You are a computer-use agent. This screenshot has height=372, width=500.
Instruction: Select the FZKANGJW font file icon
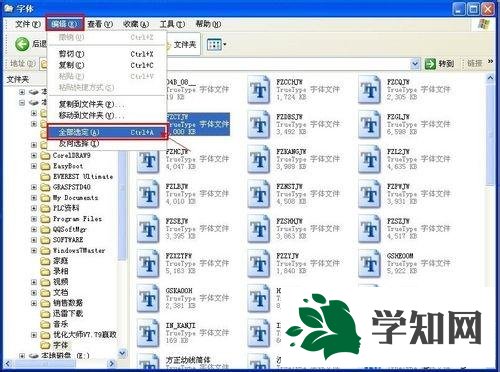point(259,160)
